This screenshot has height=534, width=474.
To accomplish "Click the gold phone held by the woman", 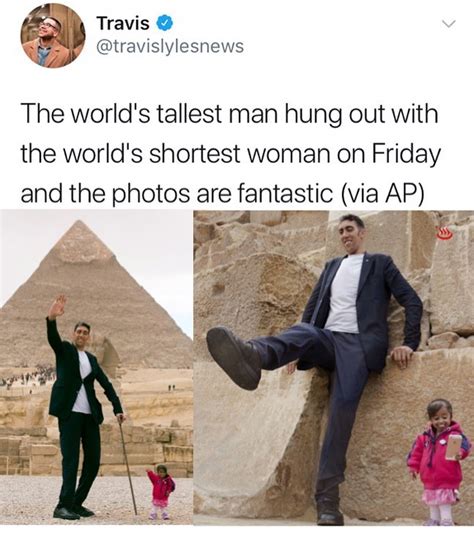I will [454, 446].
